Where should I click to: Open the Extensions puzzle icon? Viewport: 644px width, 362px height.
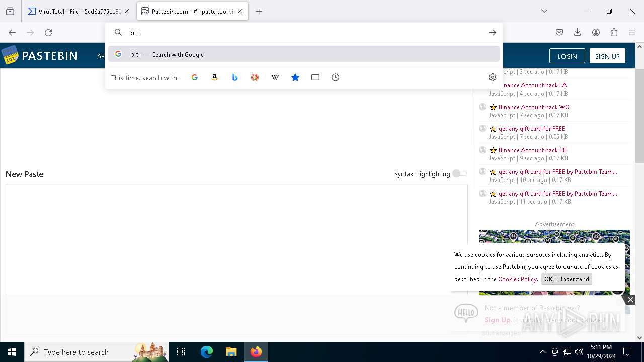pyautogui.click(x=614, y=32)
